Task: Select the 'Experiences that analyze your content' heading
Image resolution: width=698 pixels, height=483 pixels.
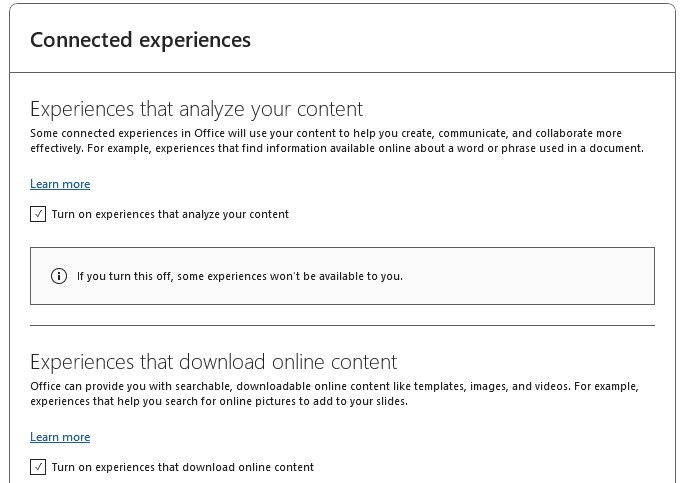Action: tap(196, 109)
